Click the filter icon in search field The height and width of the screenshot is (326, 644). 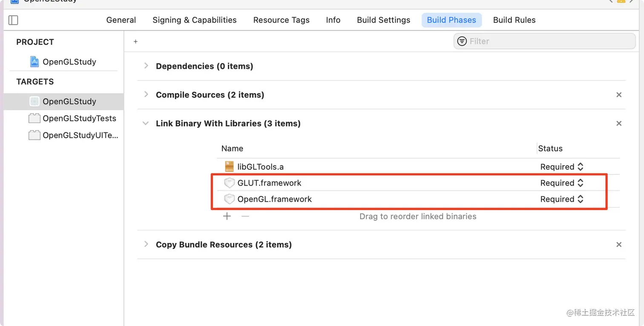[462, 41]
